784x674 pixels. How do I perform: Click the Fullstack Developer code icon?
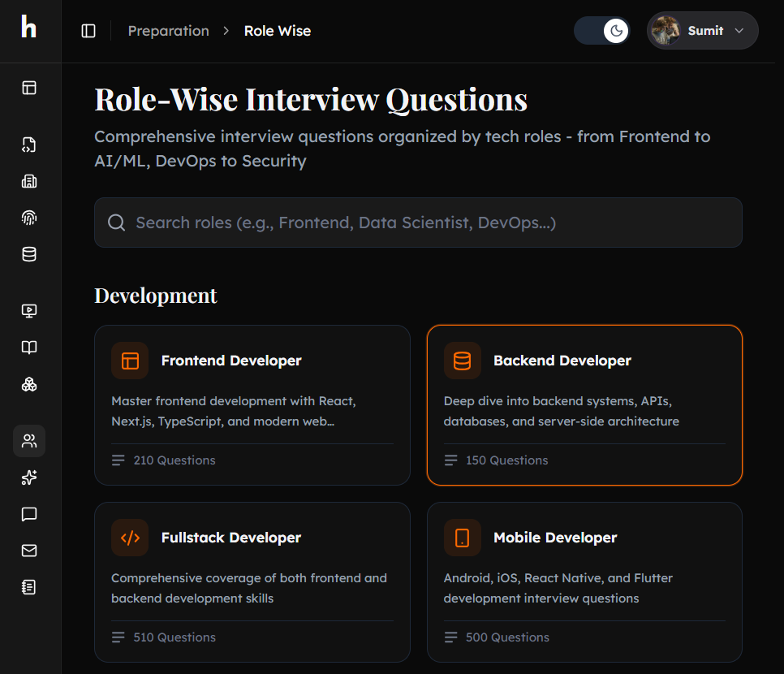click(x=130, y=538)
